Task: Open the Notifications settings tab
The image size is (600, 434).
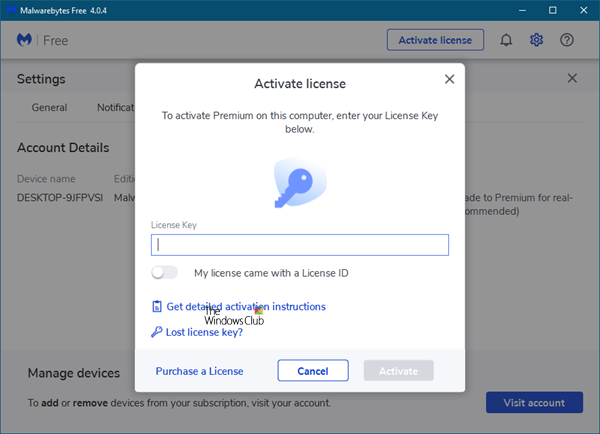Action: coord(115,107)
